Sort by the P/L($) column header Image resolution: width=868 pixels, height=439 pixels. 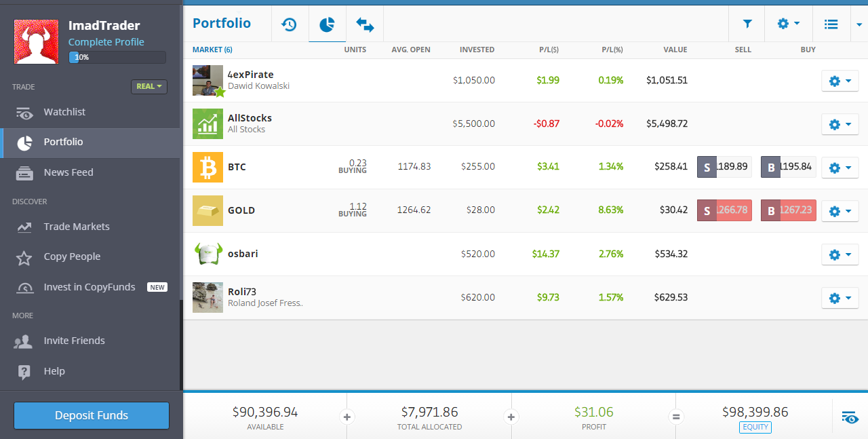click(549, 50)
